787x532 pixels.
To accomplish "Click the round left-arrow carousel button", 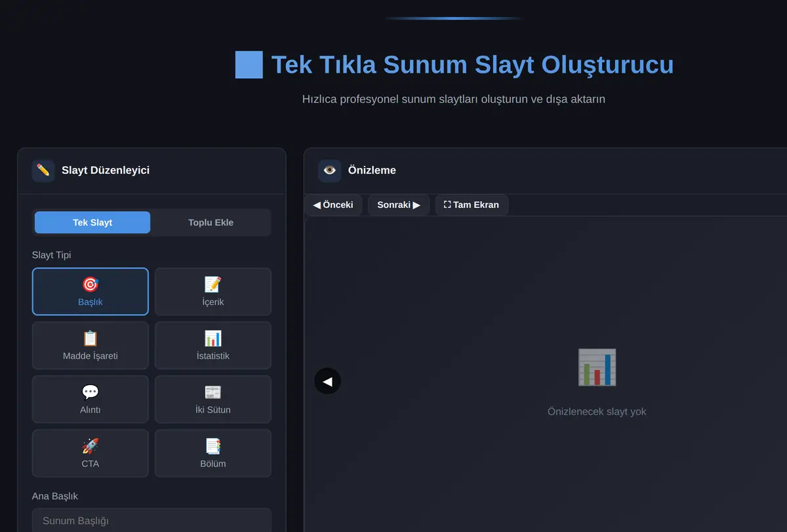I will (x=327, y=381).
